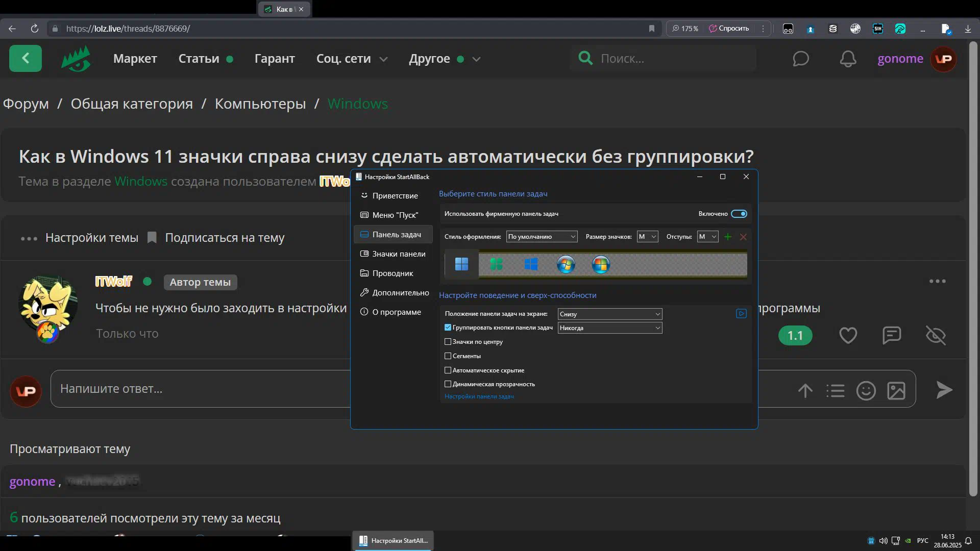Screen dimensions: 980x551
Task: Open browser downloads arrow icon
Action: (x=968, y=29)
